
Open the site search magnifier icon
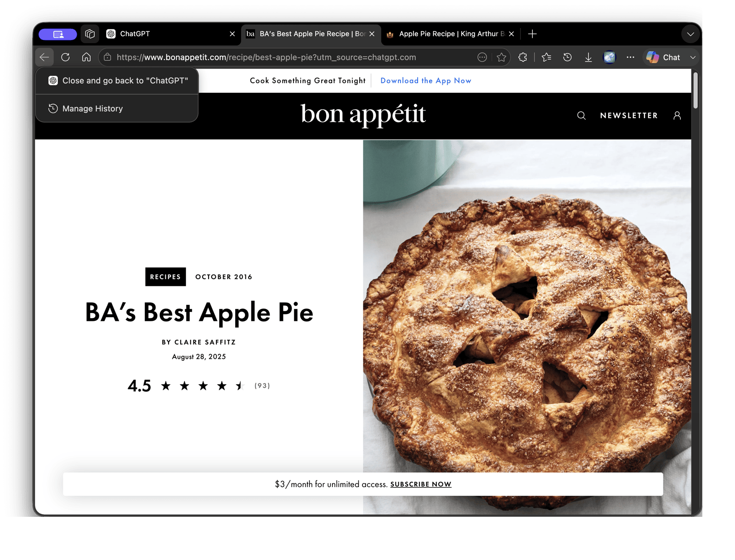581,116
